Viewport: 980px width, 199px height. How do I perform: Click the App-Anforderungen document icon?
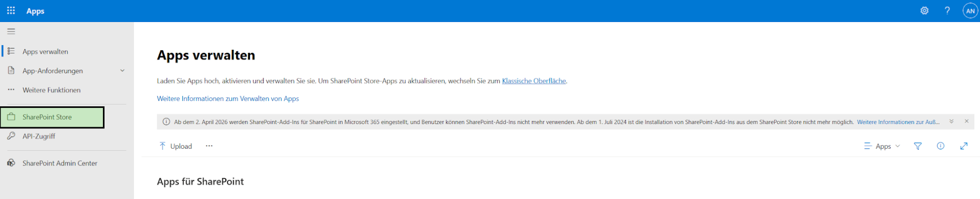[11, 70]
